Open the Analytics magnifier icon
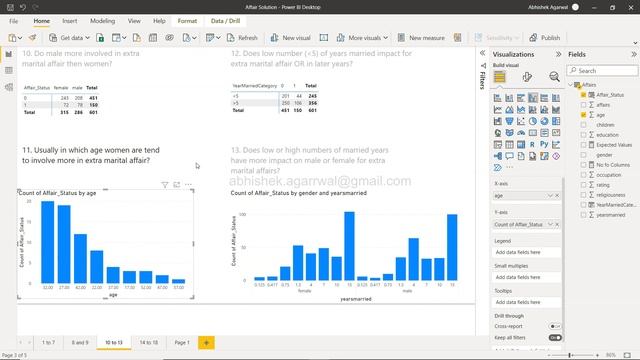Viewport: 640px width, 360px height. (554, 77)
